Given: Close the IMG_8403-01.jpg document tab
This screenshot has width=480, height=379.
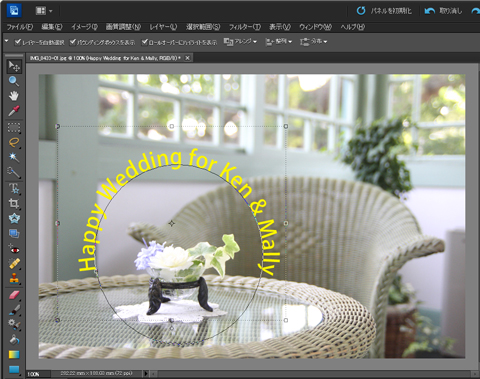Looking at the screenshot, I should point(188,58).
